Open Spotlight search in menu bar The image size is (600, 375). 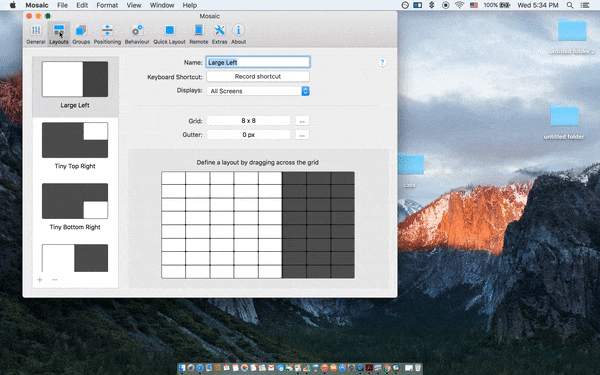(x=570, y=5)
